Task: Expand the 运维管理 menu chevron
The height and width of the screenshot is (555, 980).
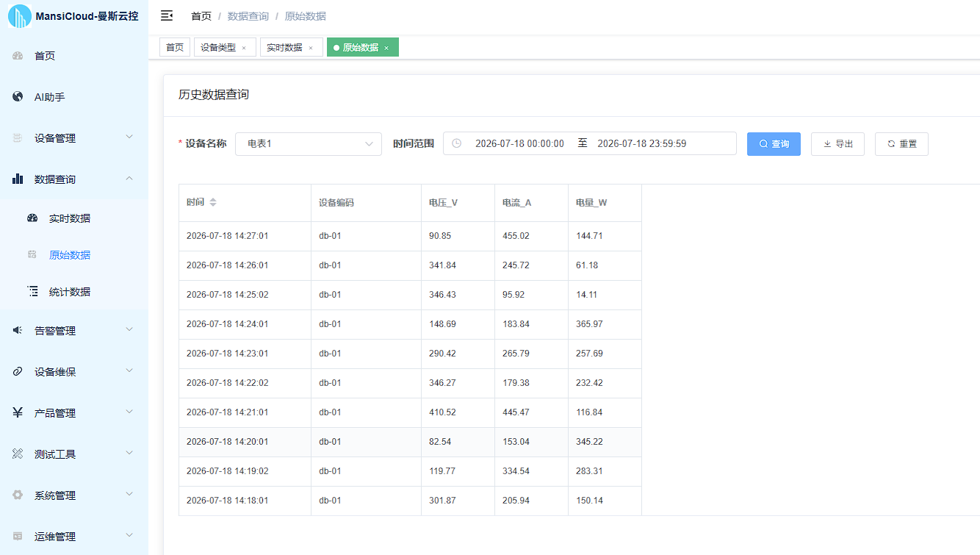Action: point(129,536)
